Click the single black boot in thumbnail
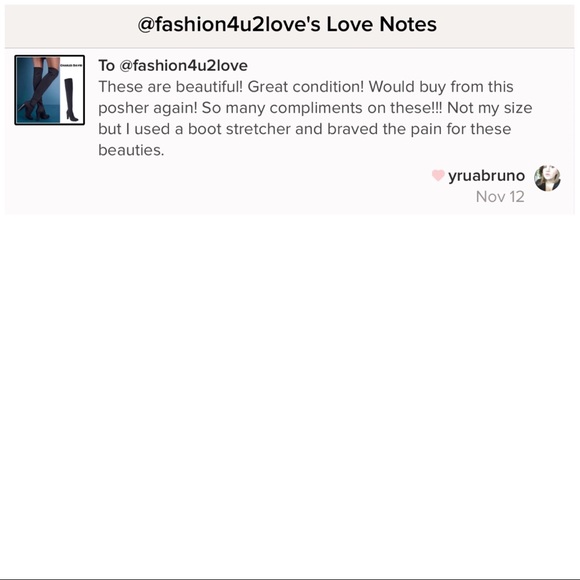The image size is (580, 580). coord(71,99)
